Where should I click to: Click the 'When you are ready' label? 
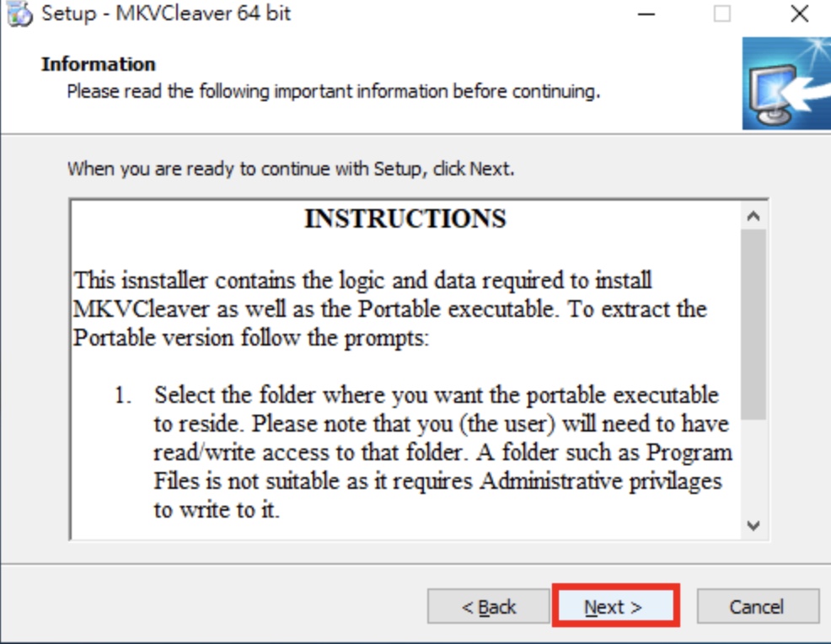291,169
